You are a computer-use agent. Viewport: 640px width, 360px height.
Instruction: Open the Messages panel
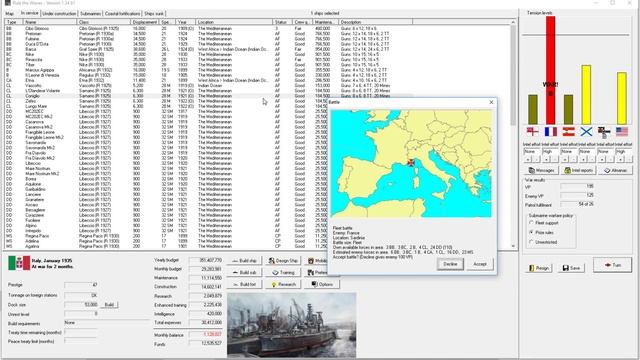click(x=542, y=170)
